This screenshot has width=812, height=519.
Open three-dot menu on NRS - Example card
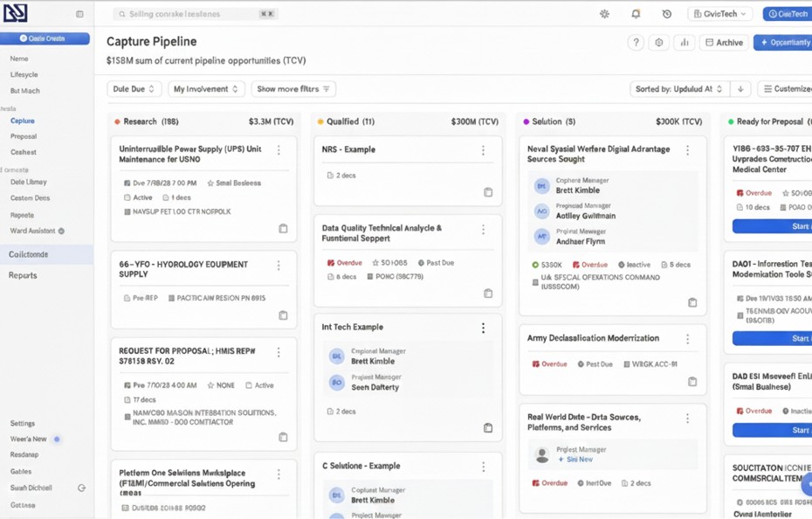(x=483, y=150)
